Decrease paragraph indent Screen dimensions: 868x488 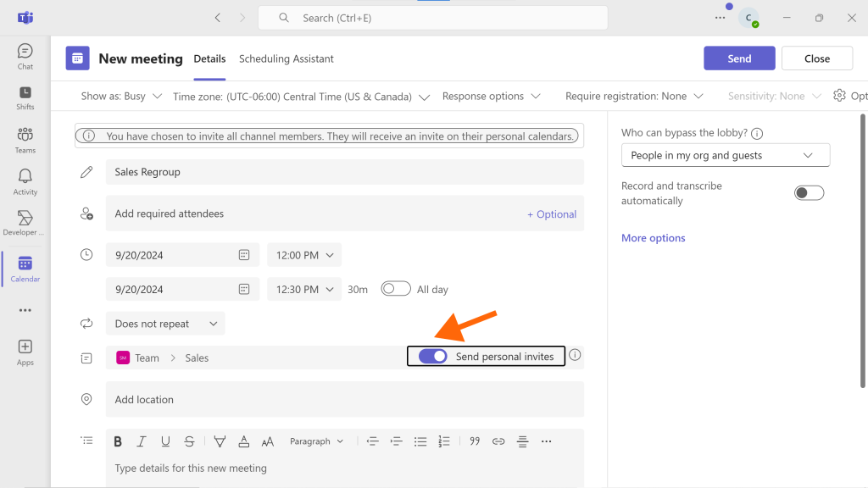[373, 441]
